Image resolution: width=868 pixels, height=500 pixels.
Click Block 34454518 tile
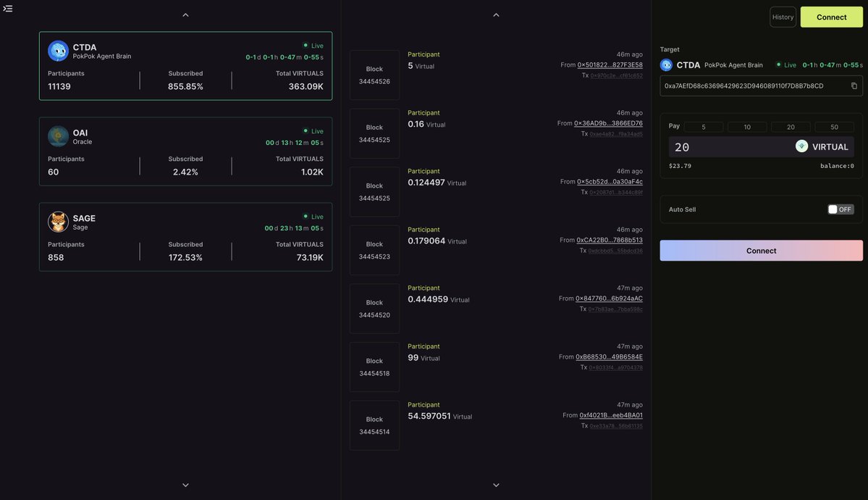pos(374,367)
